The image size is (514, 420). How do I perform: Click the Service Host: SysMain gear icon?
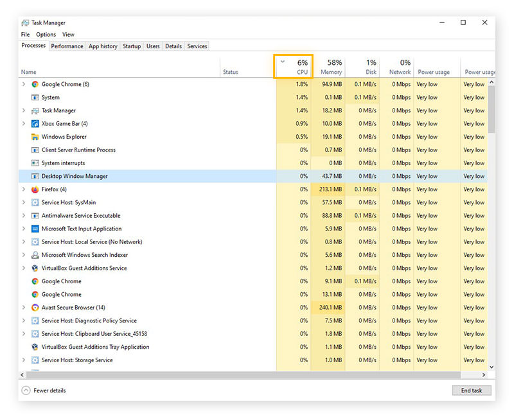35,202
